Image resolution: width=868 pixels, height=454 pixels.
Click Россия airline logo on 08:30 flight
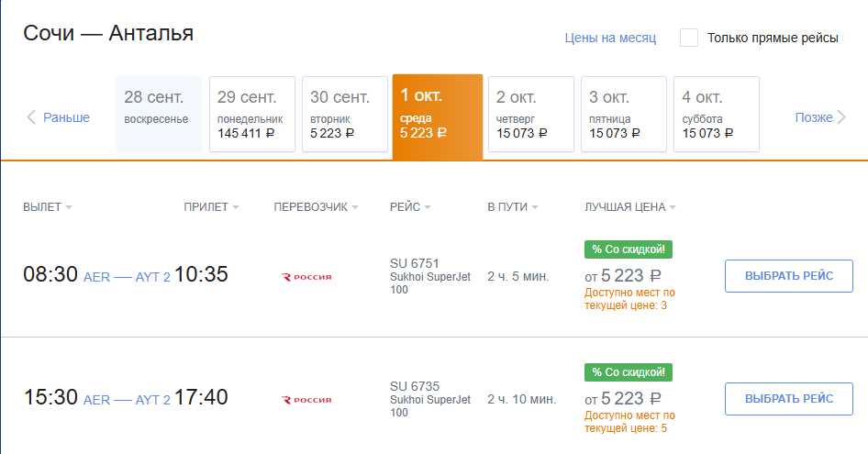tap(306, 275)
